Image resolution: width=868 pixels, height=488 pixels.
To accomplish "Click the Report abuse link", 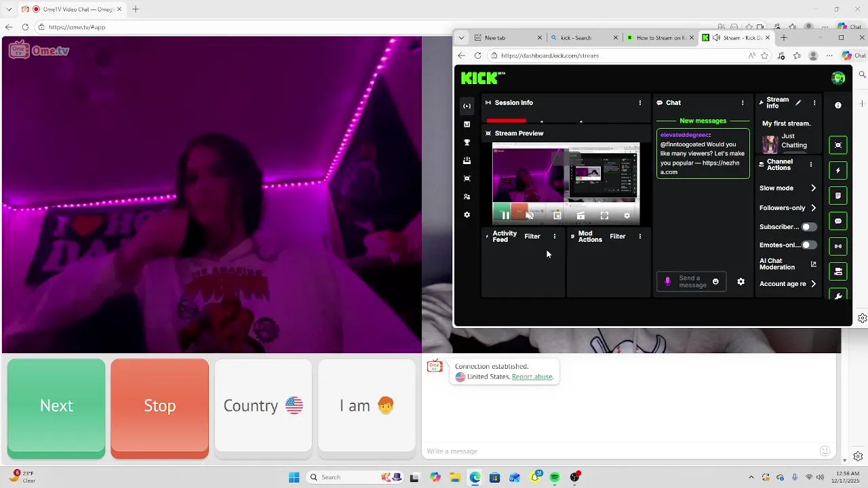I will pyautogui.click(x=532, y=377).
